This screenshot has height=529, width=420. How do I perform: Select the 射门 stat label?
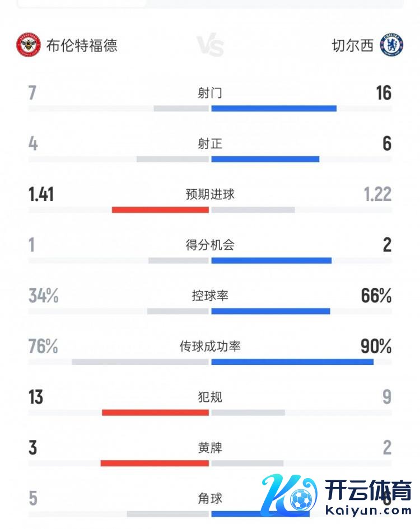(210, 93)
